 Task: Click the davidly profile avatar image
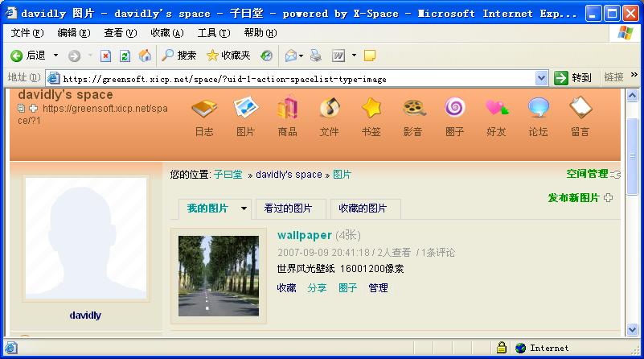[86, 238]
